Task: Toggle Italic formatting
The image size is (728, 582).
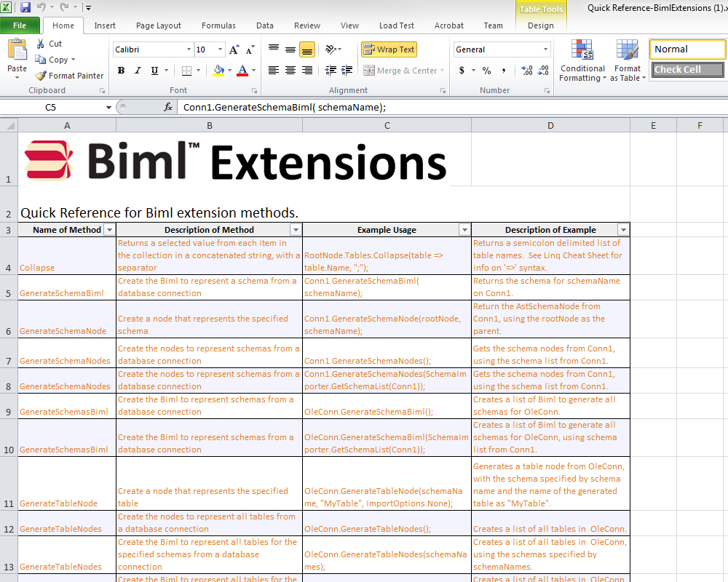Action: click(138, 71)
